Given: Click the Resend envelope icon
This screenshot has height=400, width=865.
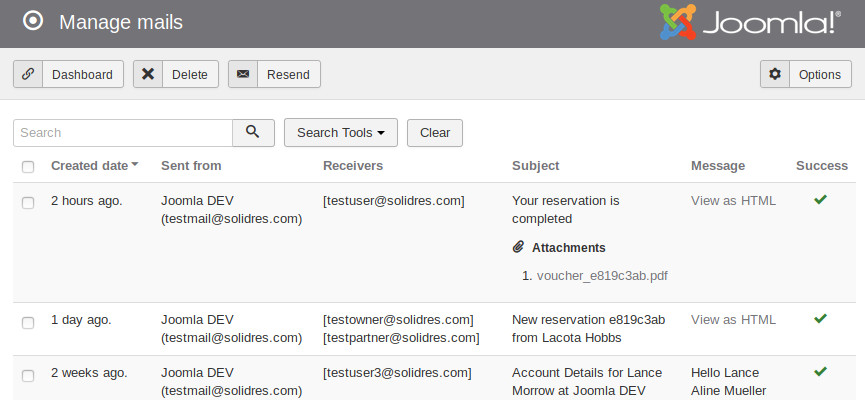Looking at the screenshot, I should [x=243, y=74].
